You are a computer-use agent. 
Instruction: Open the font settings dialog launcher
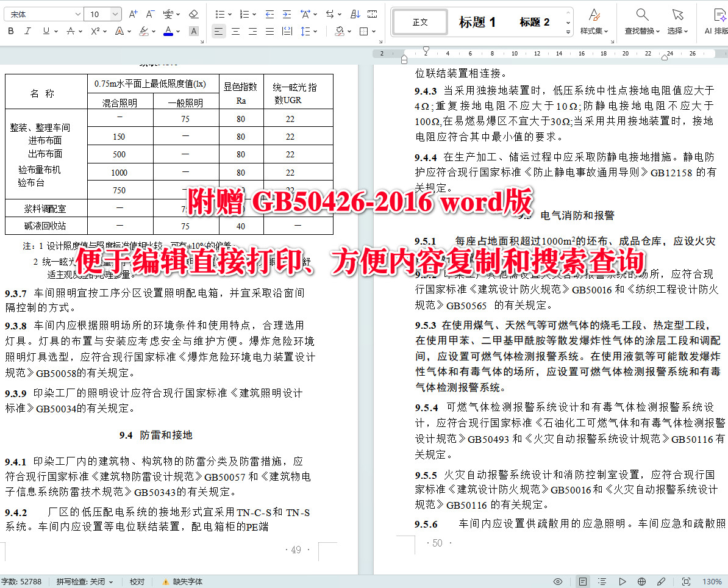tap(202, 42)
